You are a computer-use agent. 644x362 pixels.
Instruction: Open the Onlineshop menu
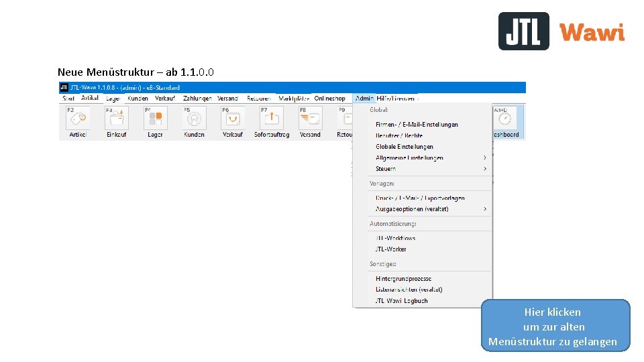tap(329, 99)
